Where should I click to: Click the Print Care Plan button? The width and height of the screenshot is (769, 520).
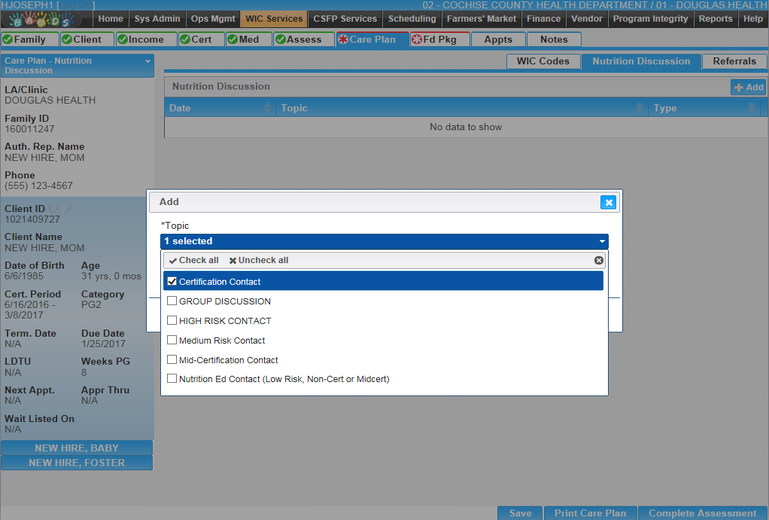coord(590,513)
